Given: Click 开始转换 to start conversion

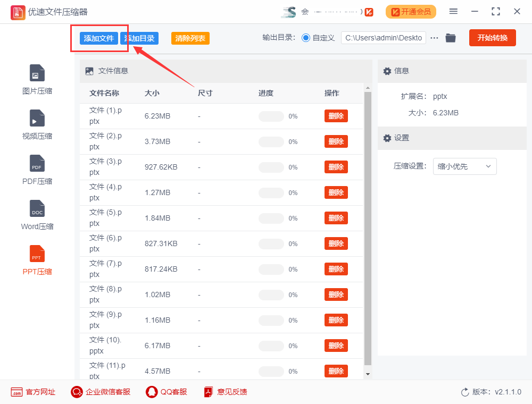Looking at the screenshot, I should 492,38.
